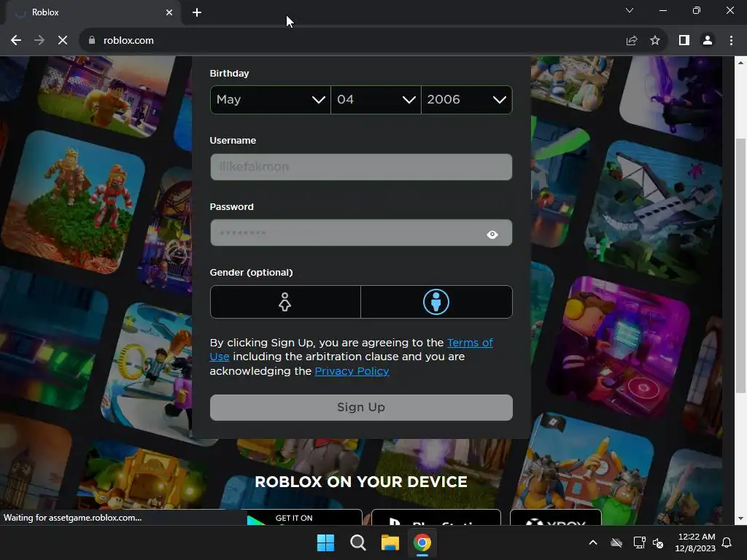Open network settings from the tray
The image size is (747, 560).
[x=639, y=542]
